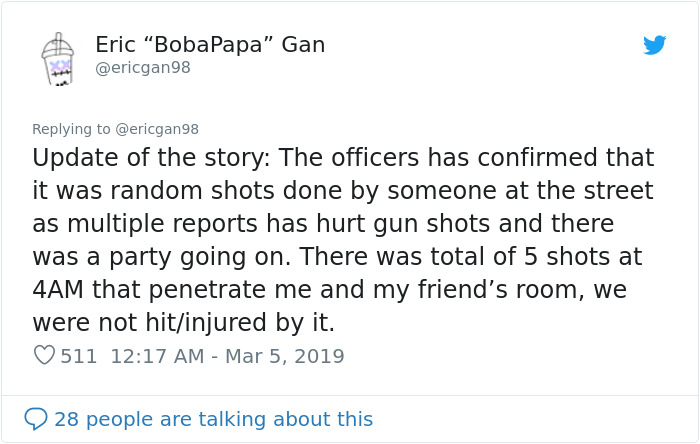
Task: Click the blue Twitter bird logo
Action: click(x=654, y=45)
